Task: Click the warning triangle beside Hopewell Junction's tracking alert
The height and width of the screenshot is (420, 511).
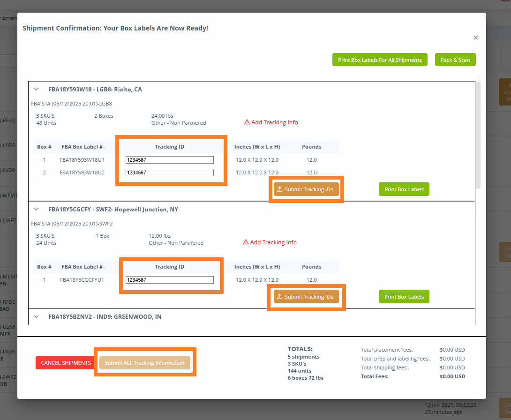Action: pos(246,242)
